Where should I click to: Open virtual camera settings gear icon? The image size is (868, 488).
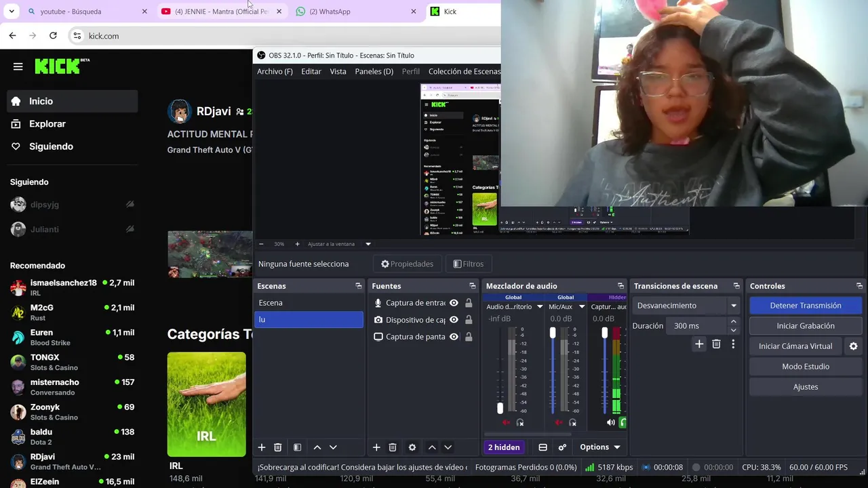coord(854,346)
